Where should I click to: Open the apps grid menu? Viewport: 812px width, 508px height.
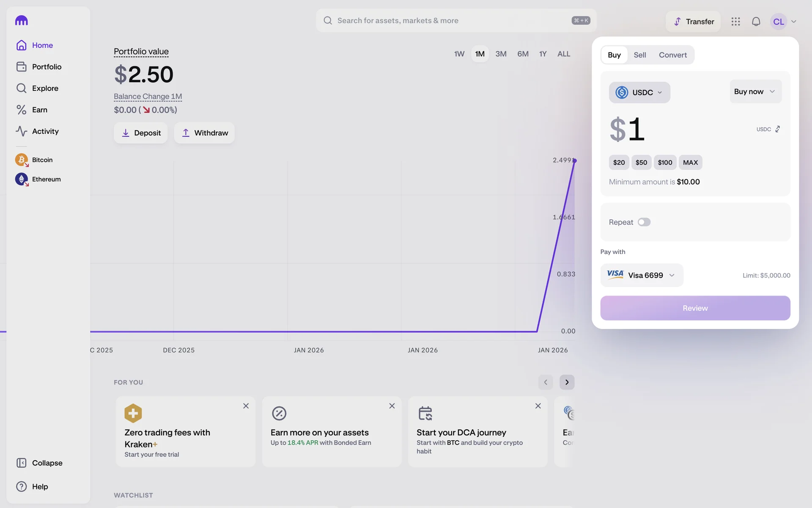click(735, 22)
